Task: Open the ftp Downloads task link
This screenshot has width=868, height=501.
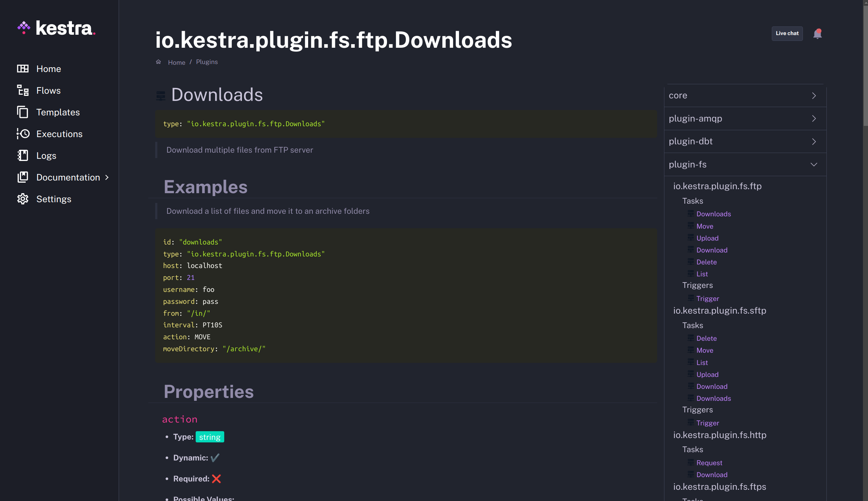Action: coord(714,214)
